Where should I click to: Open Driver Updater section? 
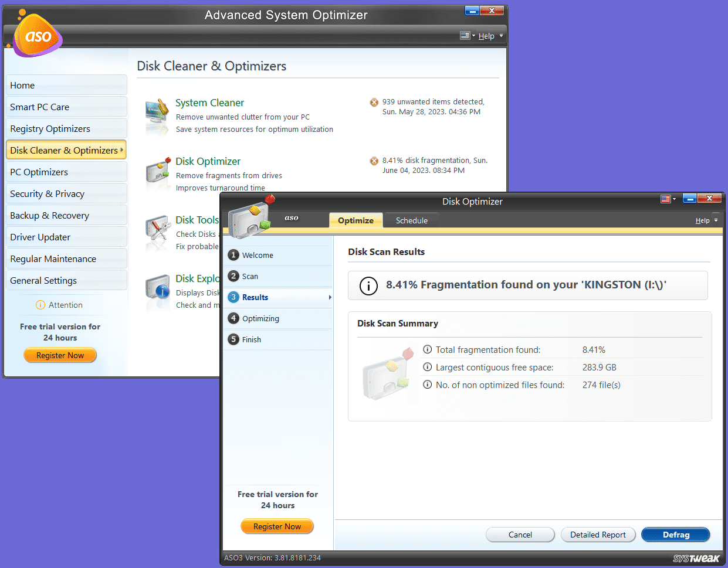[66, 237]
